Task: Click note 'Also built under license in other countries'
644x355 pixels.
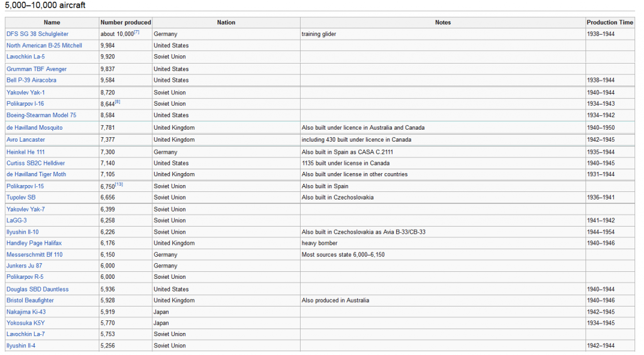Action: pyautogui.click(x=355, y=174)
